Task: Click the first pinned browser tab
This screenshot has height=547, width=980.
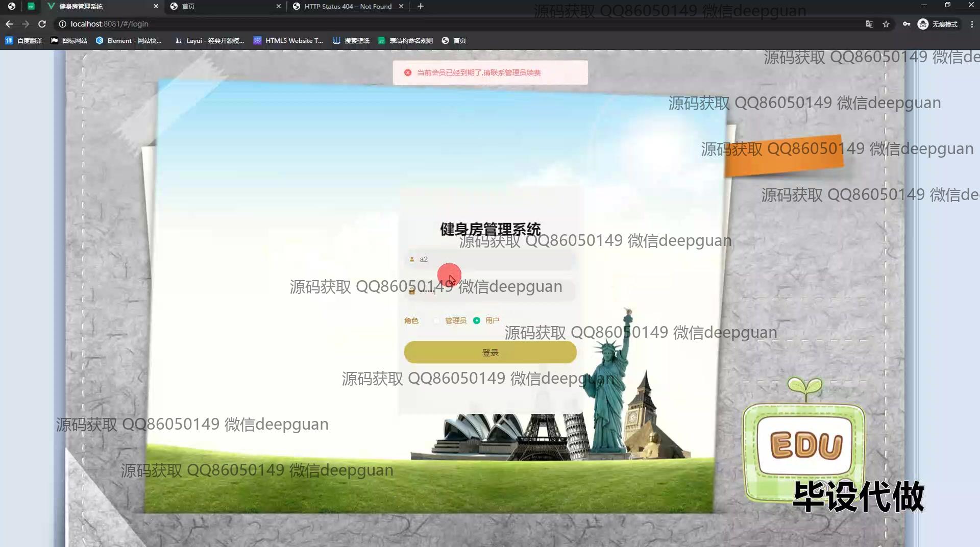Action: [11, 6]
